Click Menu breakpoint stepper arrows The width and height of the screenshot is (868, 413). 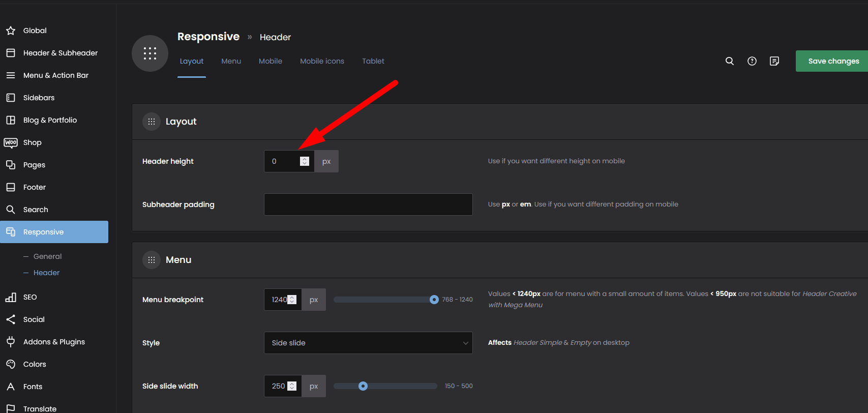click(x=292, y=300)
